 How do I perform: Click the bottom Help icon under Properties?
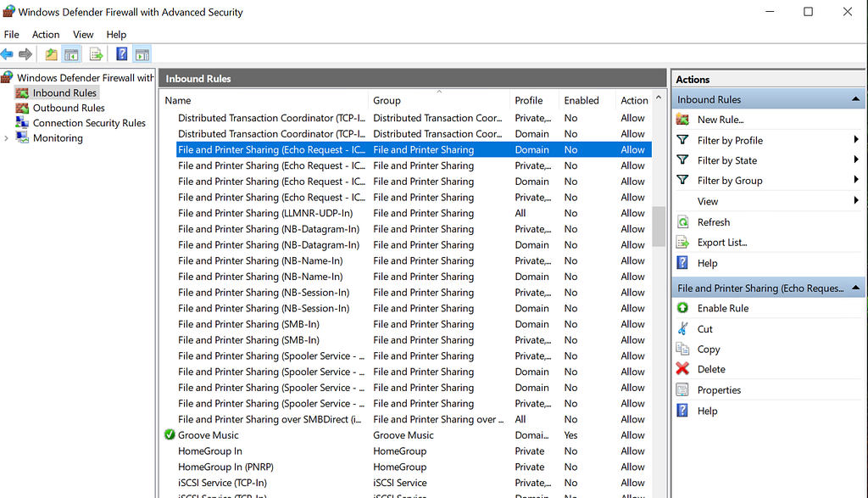[683, 411]
